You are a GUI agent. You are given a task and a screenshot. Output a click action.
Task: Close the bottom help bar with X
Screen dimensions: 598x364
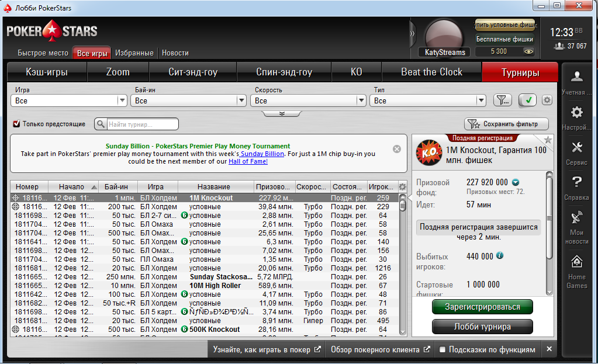[549, 349]
